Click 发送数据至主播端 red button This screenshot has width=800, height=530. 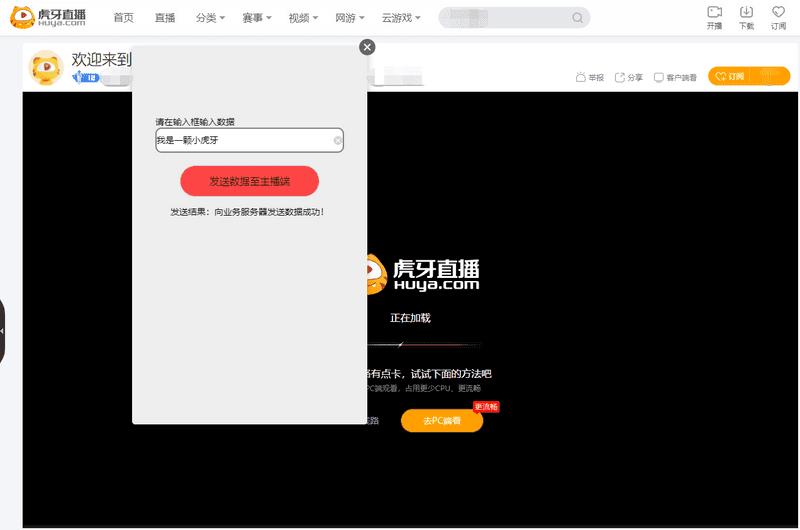point(249,181)
